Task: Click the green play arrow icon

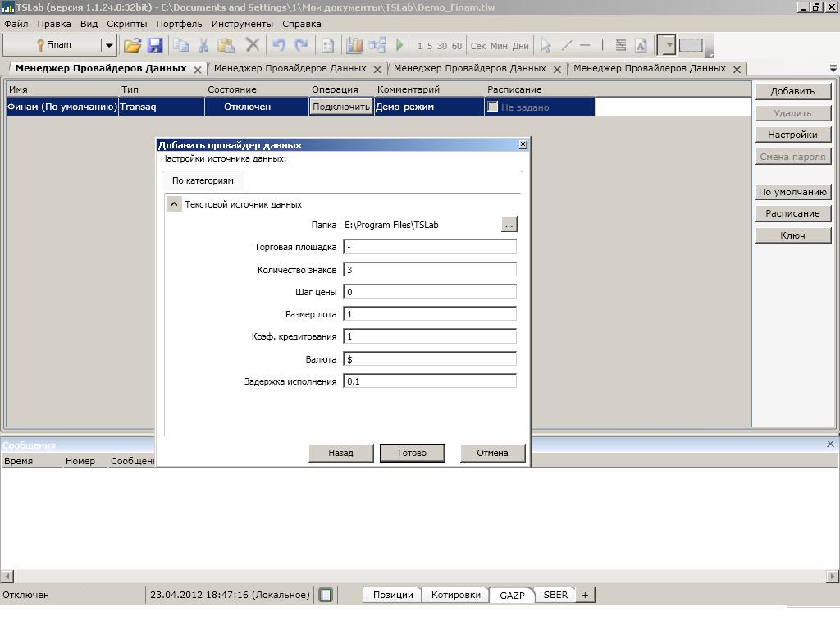Action: point(399,46)
